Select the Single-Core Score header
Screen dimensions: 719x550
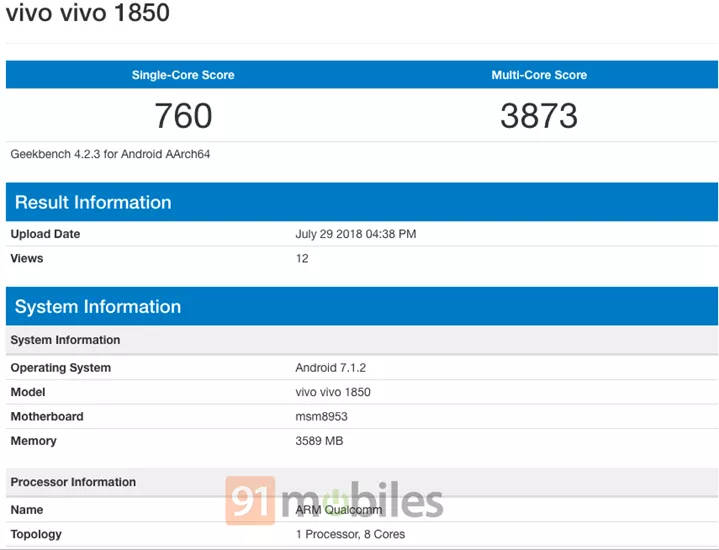(183, 75)
